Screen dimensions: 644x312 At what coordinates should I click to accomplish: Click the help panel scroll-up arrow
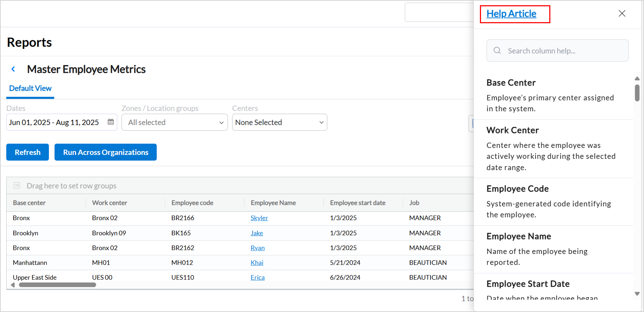tap(637, 79)
